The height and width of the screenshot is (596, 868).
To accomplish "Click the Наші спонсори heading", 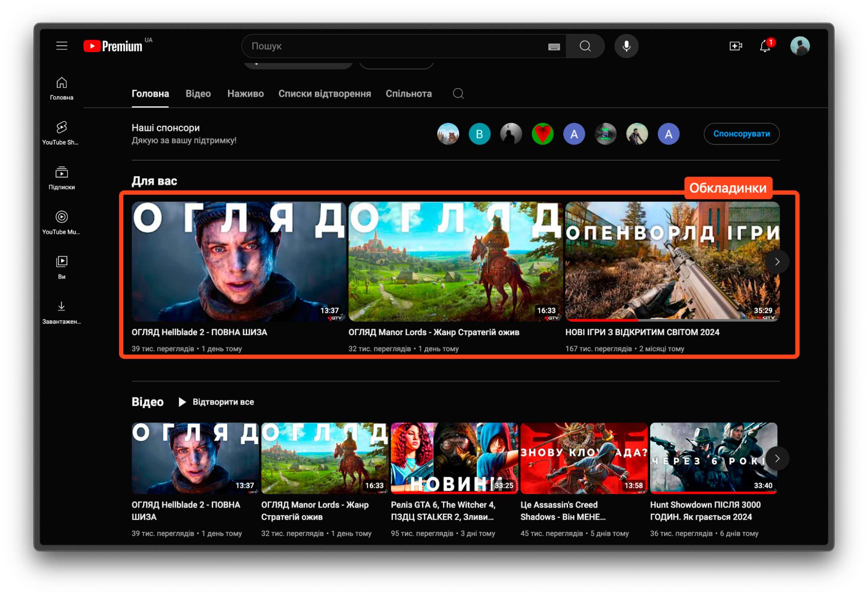I will tap(165, 128).
